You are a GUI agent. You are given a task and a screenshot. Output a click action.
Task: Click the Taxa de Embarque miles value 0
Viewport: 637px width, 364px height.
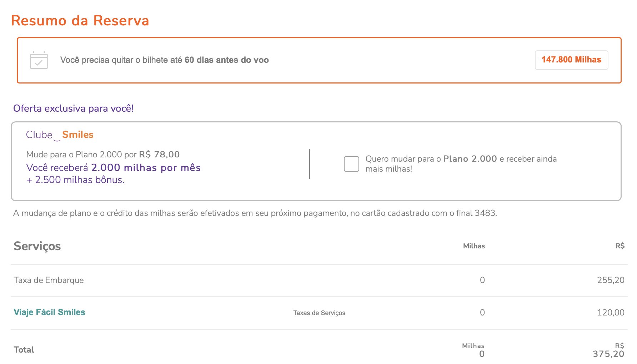482,280
